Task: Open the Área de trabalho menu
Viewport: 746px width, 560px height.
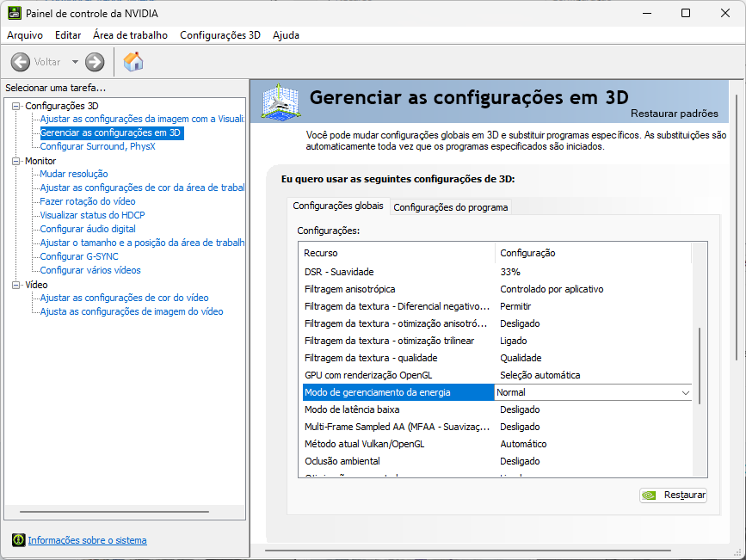Action: (131, 35)
